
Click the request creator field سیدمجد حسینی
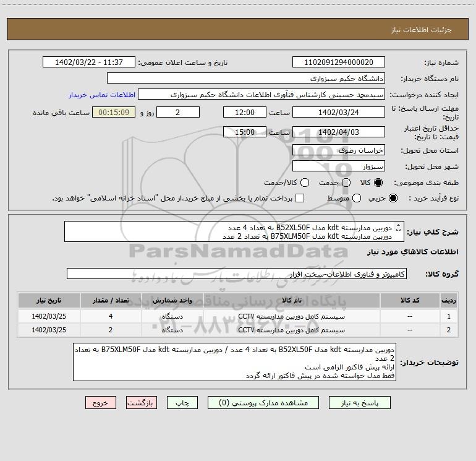[261, 95]
